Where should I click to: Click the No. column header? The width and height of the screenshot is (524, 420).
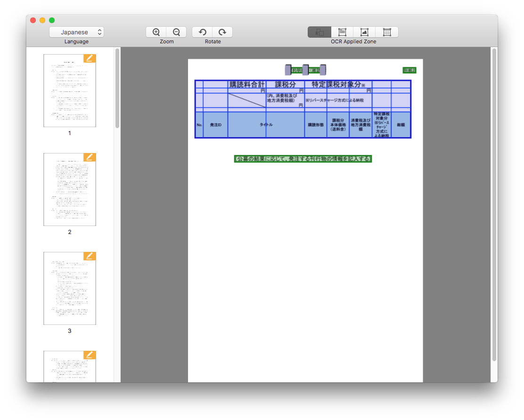(x=199, y=124)
